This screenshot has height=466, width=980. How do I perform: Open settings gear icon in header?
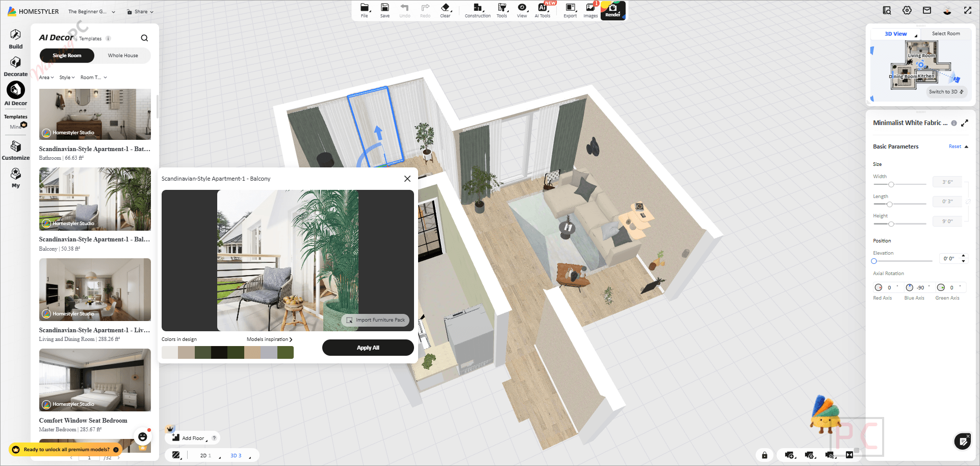pyautogui.click(x=907, y=10)
